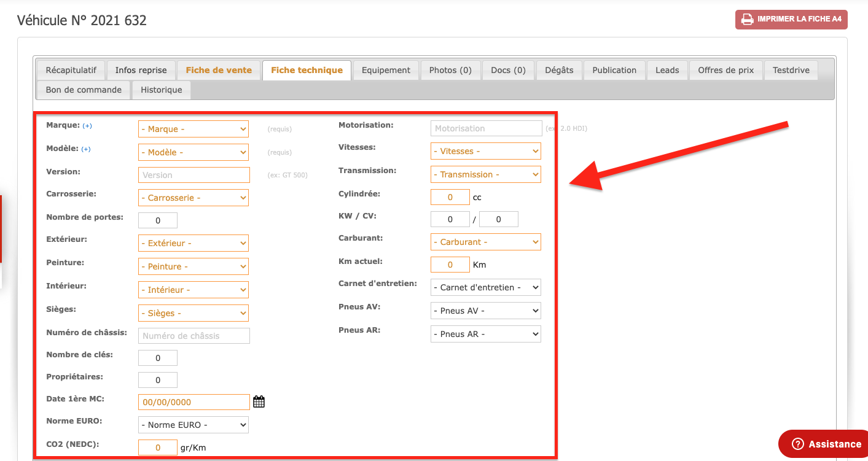Screen dimensions: 868x461
Task: Switch to the Fiche de vente tab
Action: [x=219, y=70]
